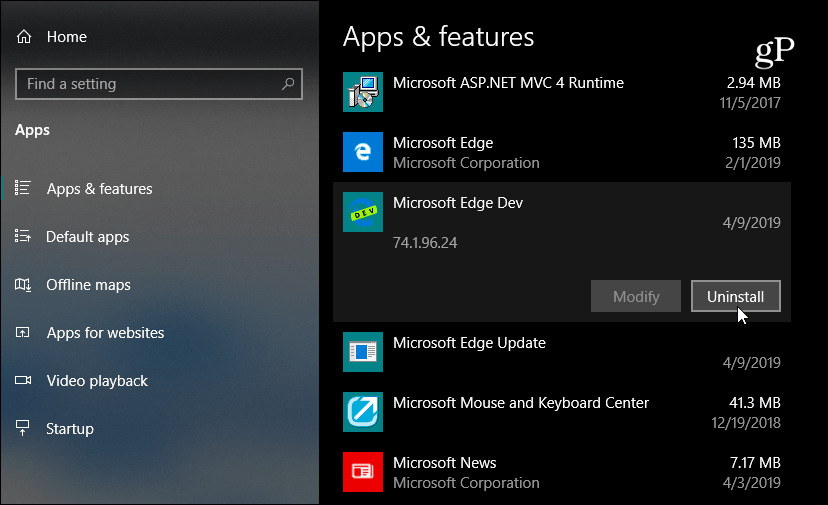
Task: Open the Home settings page
Action: [x=67, y=37]
